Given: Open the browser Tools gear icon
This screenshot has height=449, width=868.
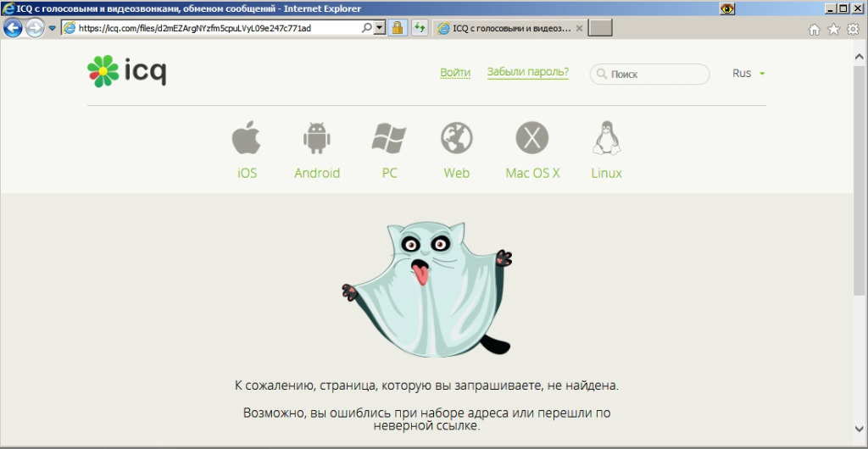Looking at the screenshot, I should click(853, 29).
